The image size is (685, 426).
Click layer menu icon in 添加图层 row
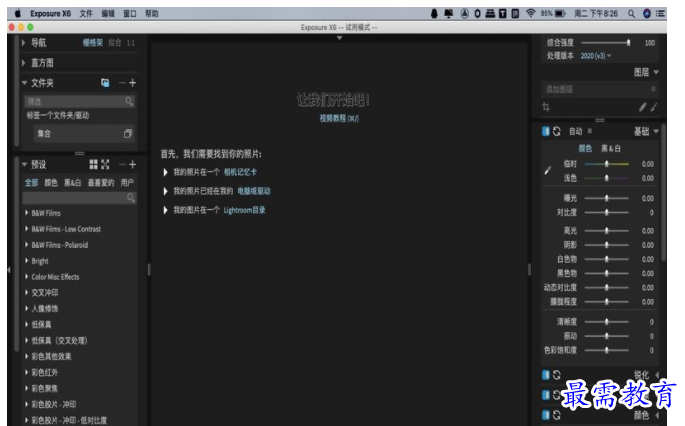click(x=653, y=89)
